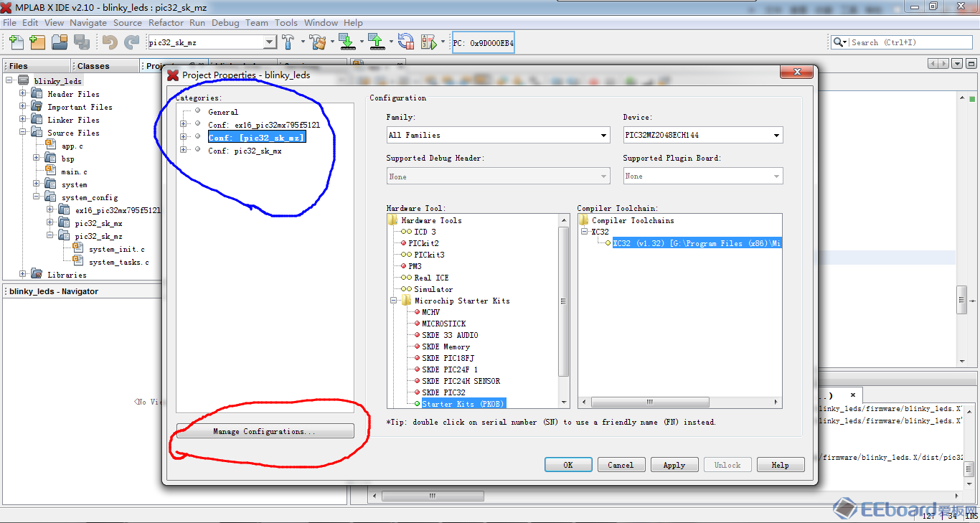Select XC32 (v1.32) compiler toolchain
This screenshot has width=980, height=523.
697,243
